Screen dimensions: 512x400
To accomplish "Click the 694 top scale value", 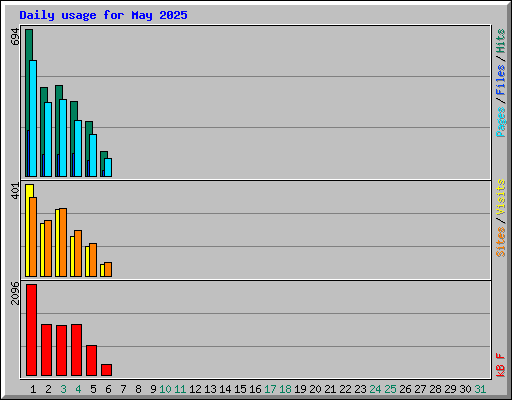I will (15, 37).
